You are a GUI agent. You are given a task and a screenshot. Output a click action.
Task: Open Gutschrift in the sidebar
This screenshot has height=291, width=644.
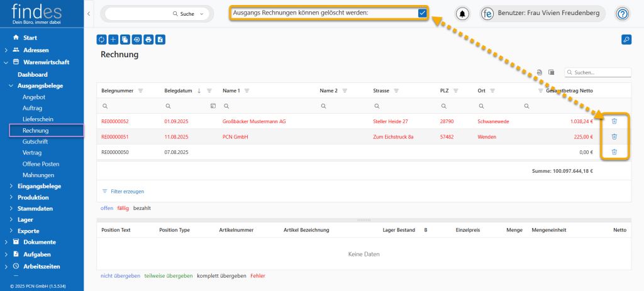tap(35, 141)
